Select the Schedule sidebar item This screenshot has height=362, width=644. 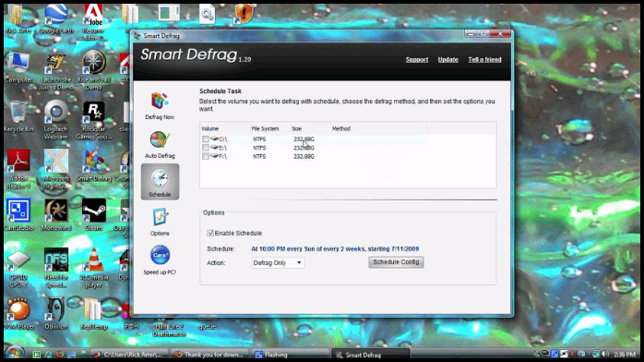(160, 182)
